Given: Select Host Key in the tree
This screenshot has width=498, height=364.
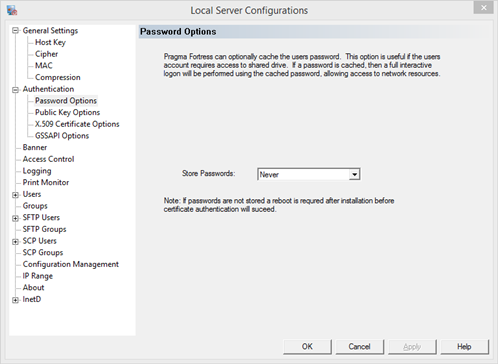Looking at the screenshot, I should (50, 42).
